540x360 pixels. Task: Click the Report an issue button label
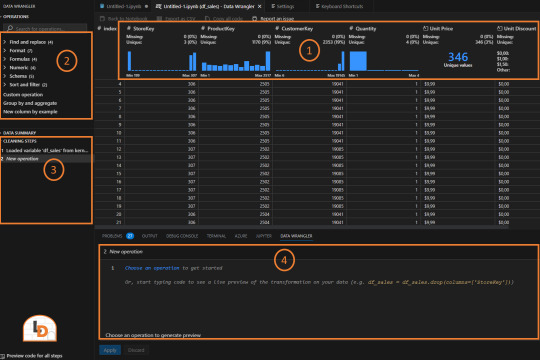tap(277, 19)
